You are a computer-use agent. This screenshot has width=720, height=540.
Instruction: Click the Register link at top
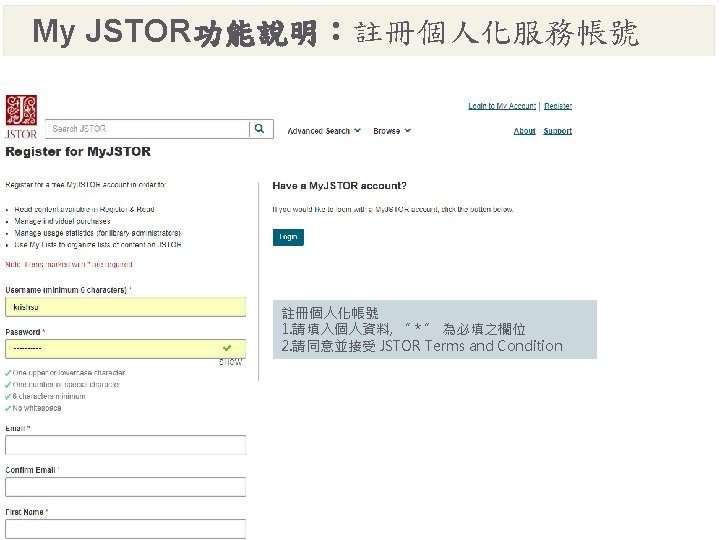(558, 106)
